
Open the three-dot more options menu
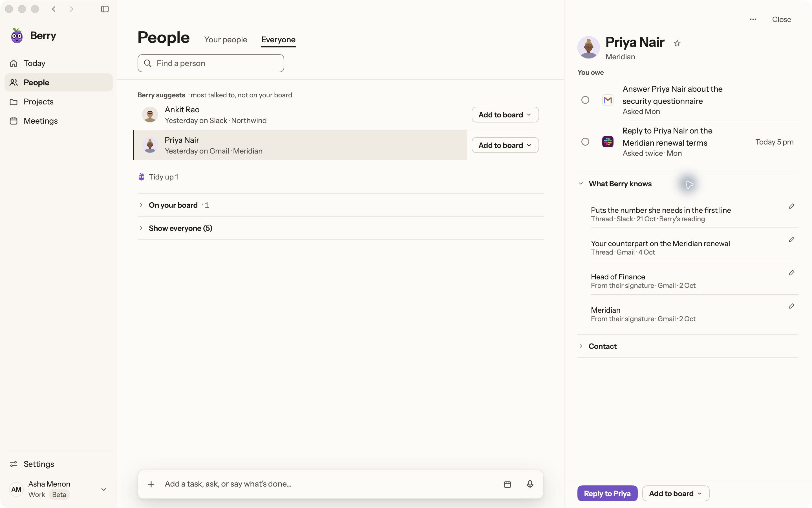[x=753, y=19]
